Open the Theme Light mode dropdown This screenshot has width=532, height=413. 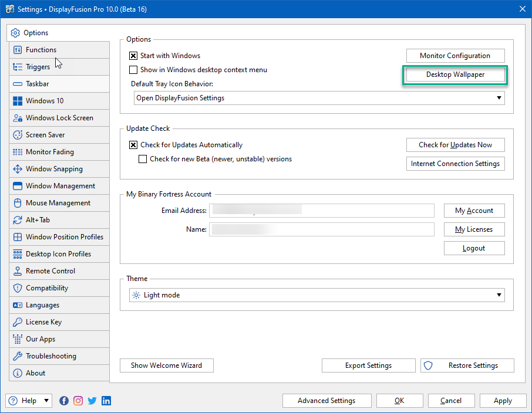[317, 295]
